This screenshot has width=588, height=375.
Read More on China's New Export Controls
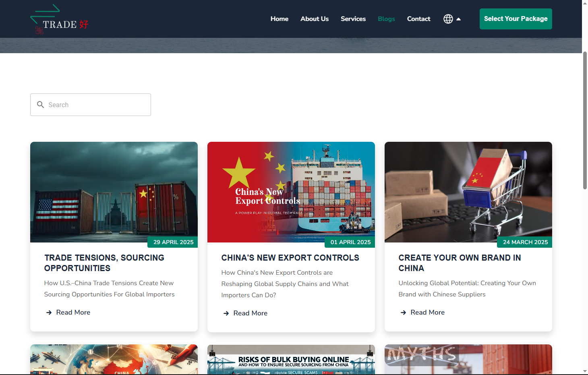point(251,313)
